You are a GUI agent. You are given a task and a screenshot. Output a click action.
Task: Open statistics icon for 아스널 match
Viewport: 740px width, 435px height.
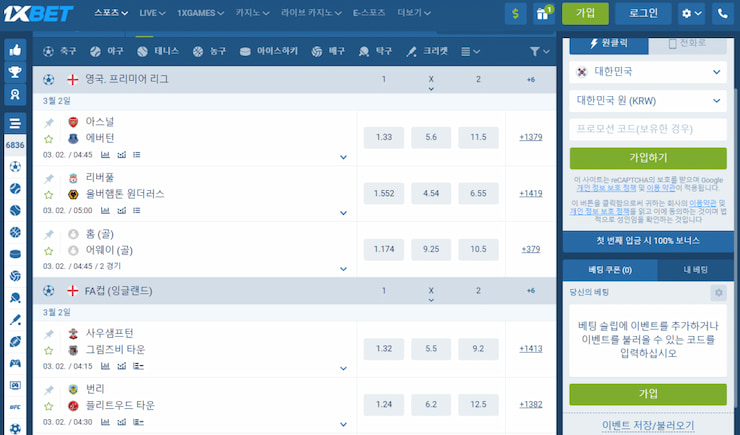point(105,155)
